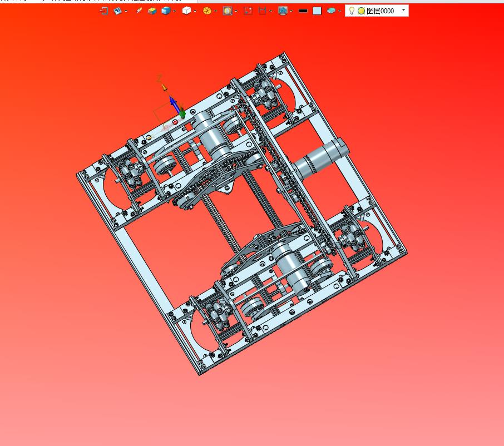Pick the black line color swatch
Viewport: 504px width, 446px height.
point(303,11)
